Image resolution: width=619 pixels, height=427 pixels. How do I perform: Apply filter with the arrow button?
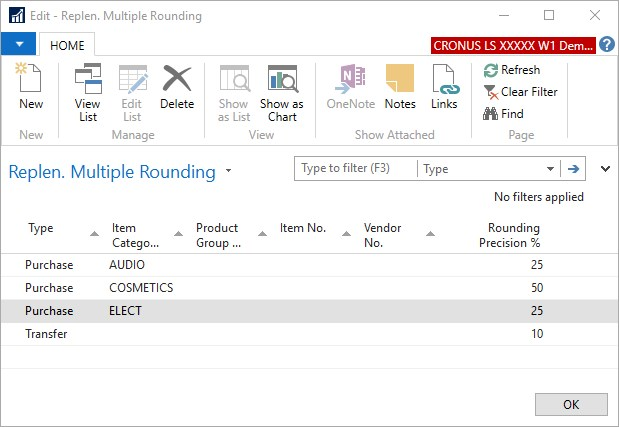[573, 169]
